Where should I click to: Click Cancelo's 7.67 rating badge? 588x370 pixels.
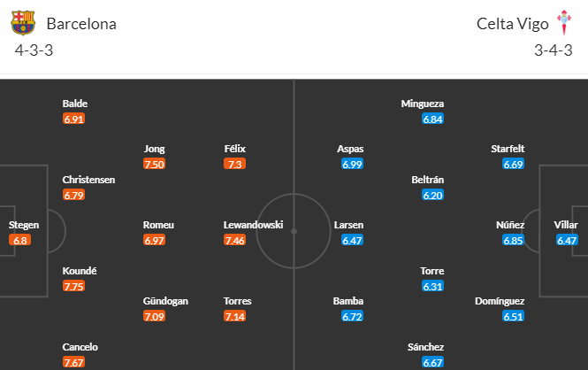pos(73,363)
